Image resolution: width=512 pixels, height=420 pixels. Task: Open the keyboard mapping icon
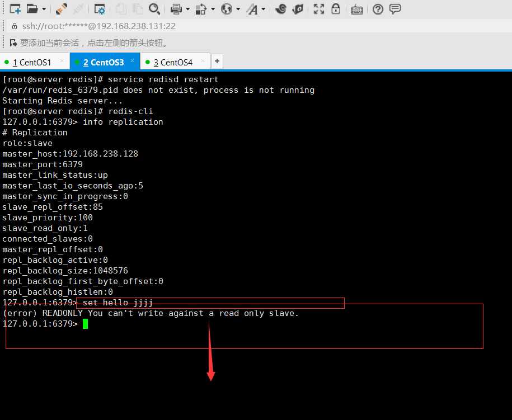click(356, 10)
